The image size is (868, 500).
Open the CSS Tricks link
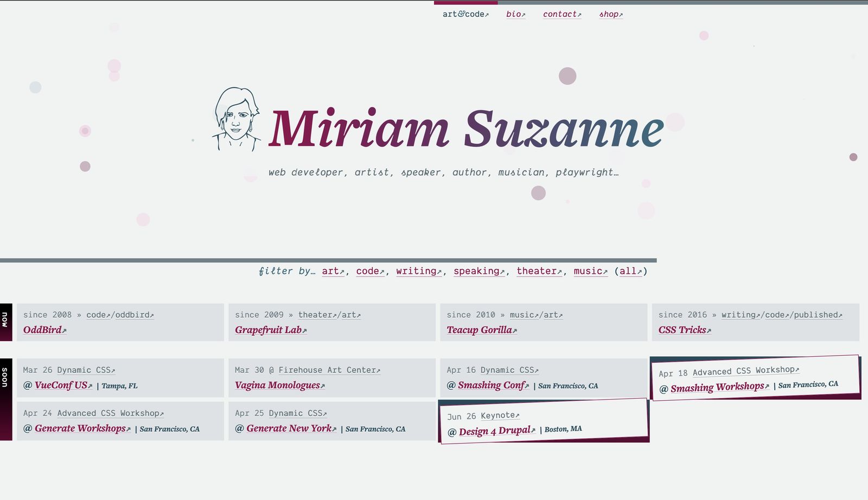[x=684, y=330]
